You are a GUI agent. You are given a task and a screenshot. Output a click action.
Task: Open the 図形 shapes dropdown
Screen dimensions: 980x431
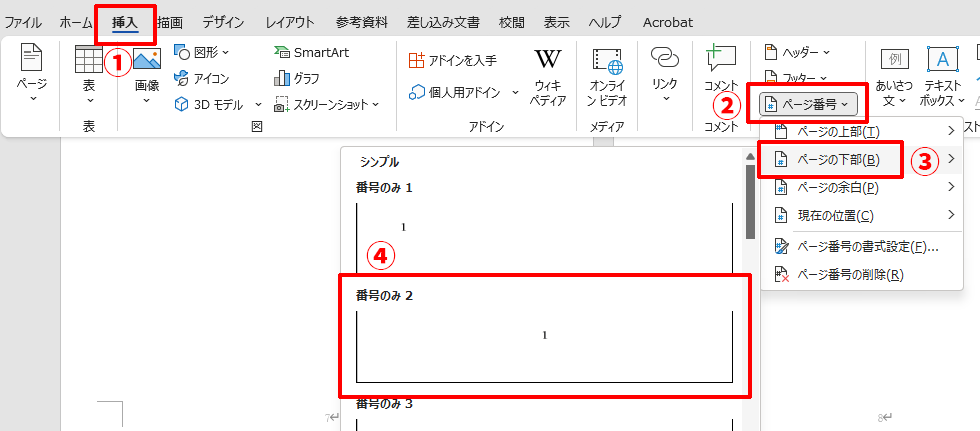[201, 52]
